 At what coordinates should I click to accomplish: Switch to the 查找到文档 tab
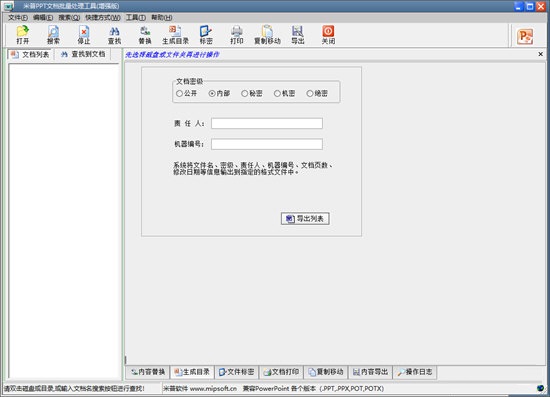tap(83, 54)
